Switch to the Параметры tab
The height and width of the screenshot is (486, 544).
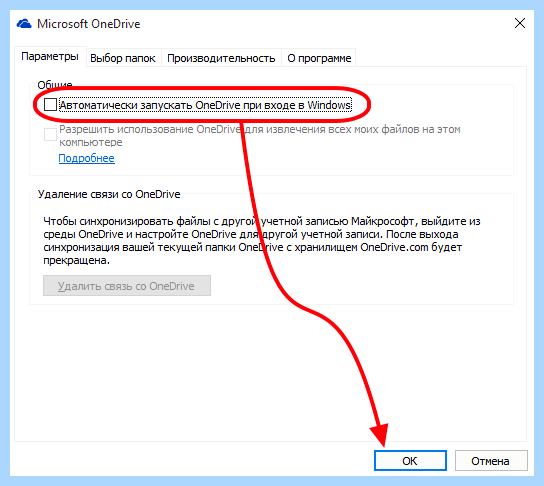[x=50, y=56]
